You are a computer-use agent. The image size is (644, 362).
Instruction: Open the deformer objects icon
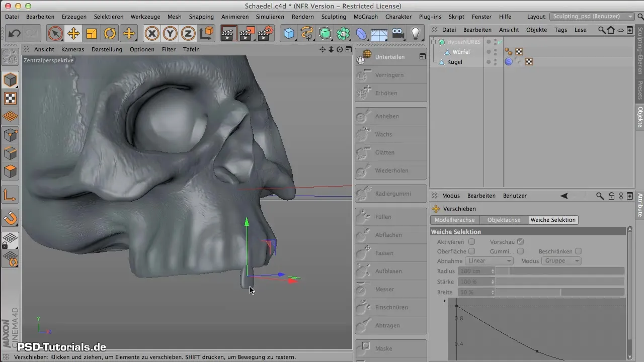362,34
